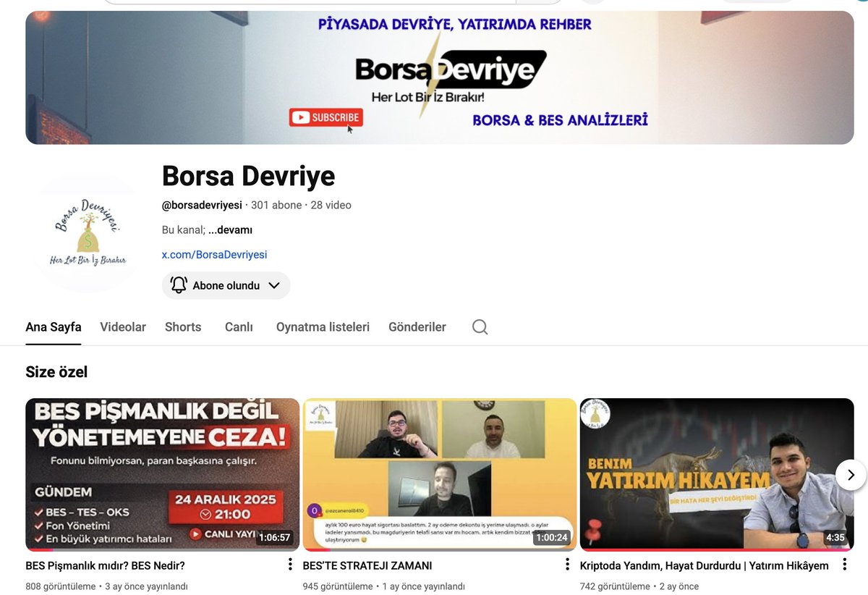The image size is (868, 595).
Task: Open options menu for Kriptoda Yandım video
Action: pyautogui.click(x=844, y=564)
